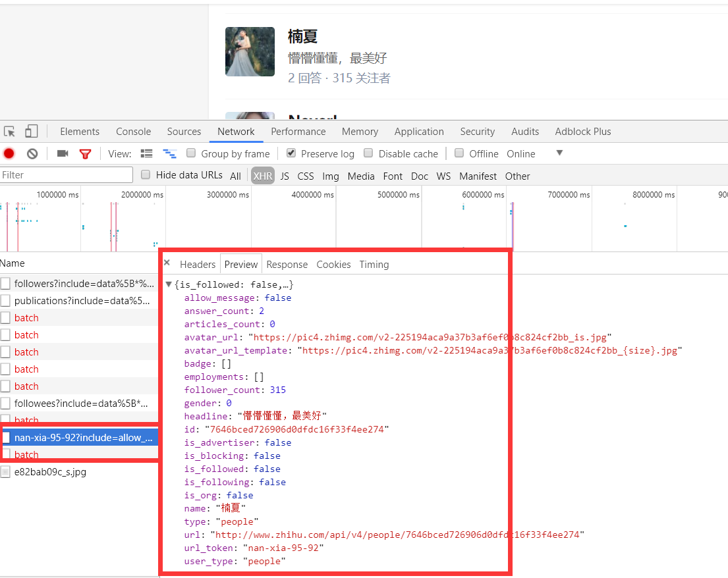Screen dimensions: 728x578
Task: Filter requests by Doc
Action: pyautogui.click(x=419, y=176)
